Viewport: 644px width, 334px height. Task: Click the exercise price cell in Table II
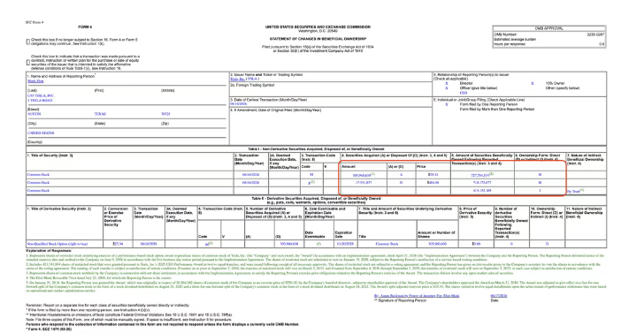[x=118, y=244]
